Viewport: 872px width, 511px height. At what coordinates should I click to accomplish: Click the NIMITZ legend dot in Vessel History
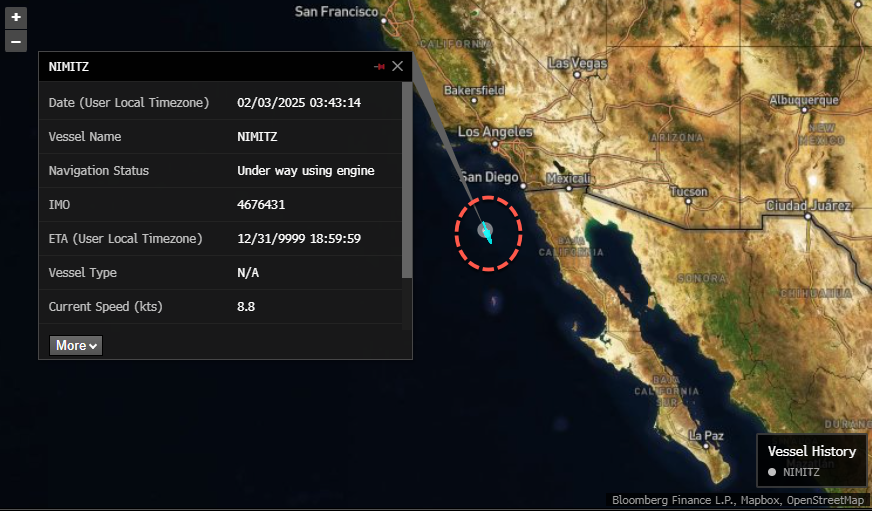coord(772,472)
